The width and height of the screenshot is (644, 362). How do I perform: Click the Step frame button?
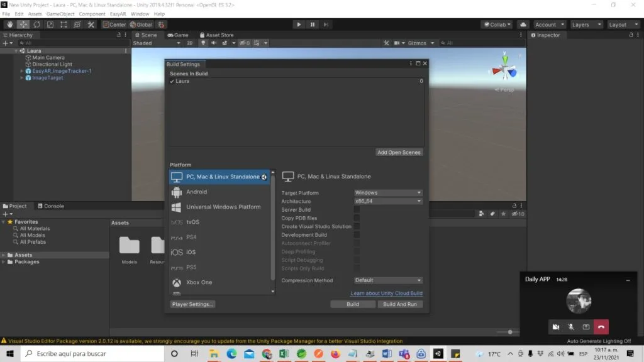pos(326,25)
